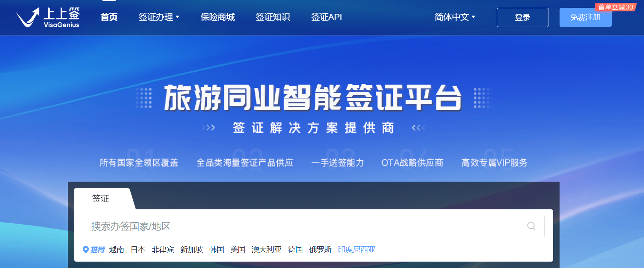
Task: Open the 签证API menu item
Action: pyautogui.click(x=326, y=17)
